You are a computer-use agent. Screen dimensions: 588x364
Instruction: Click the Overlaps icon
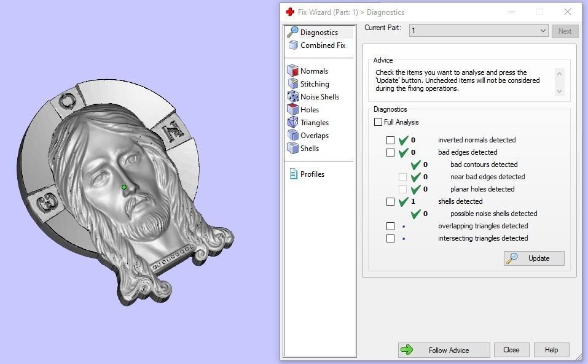point(292,136)
